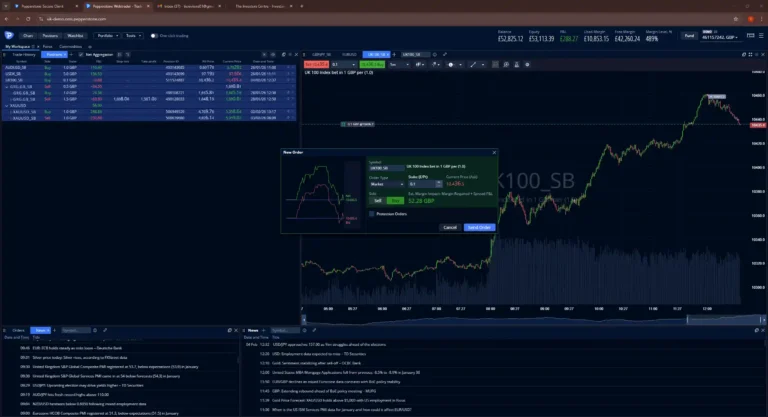
Task: Open the Chart menu button
Action: 28,36
